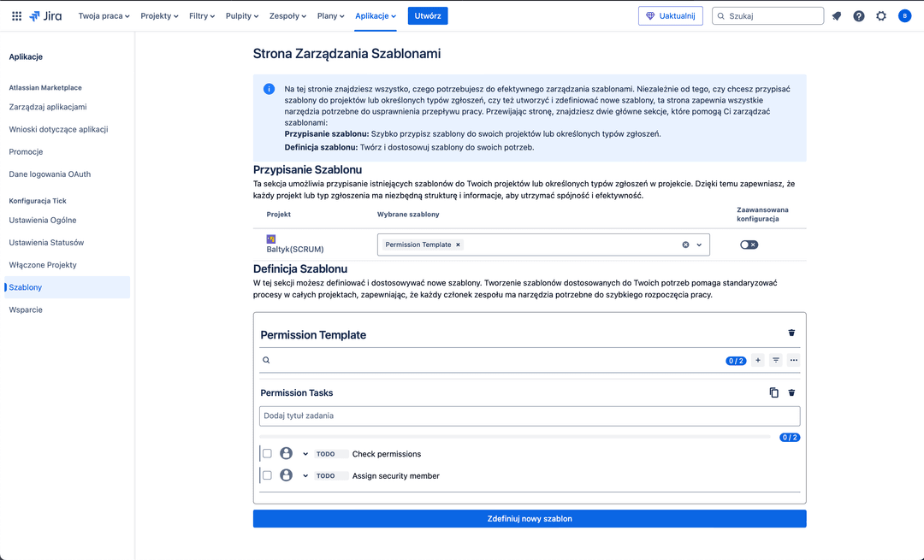Viewport: 924px width, 560px height.
Task: Open the notifications bell icon
Action: [836, 16]
